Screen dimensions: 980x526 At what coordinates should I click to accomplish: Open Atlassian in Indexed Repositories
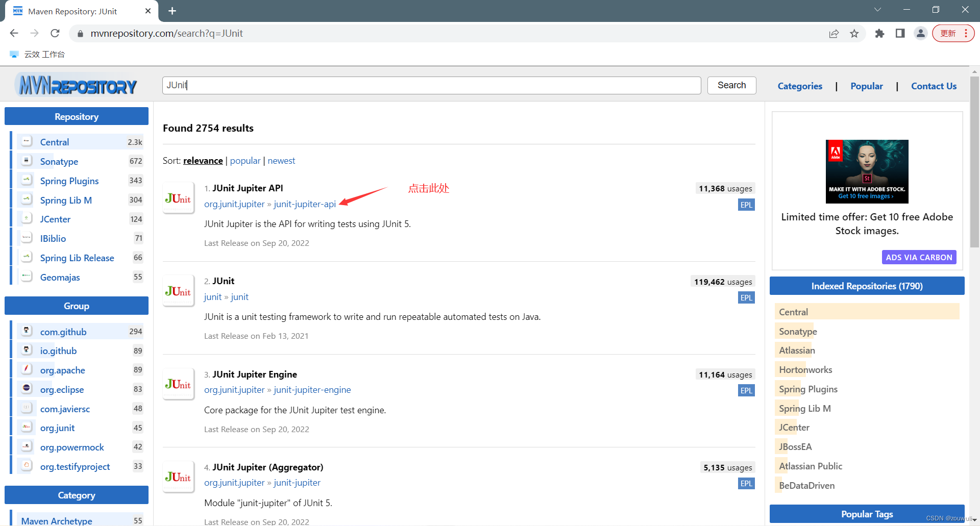click(797, 350)
